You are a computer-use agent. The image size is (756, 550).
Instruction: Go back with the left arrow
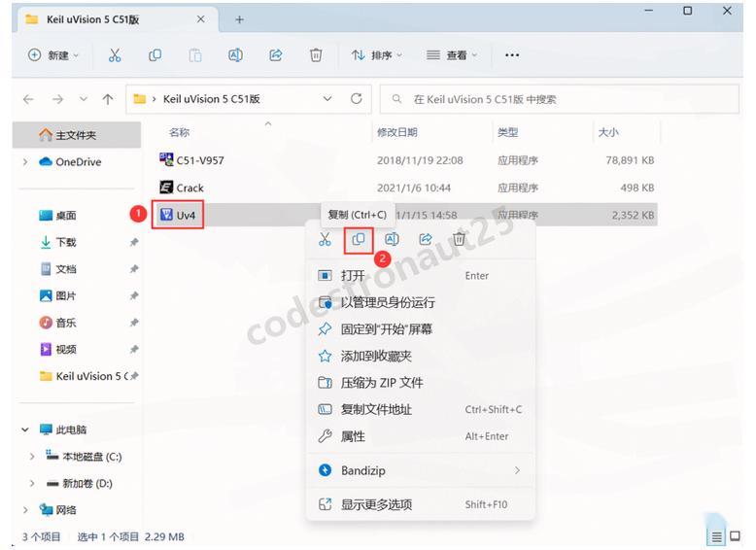[x=28, y=99]
